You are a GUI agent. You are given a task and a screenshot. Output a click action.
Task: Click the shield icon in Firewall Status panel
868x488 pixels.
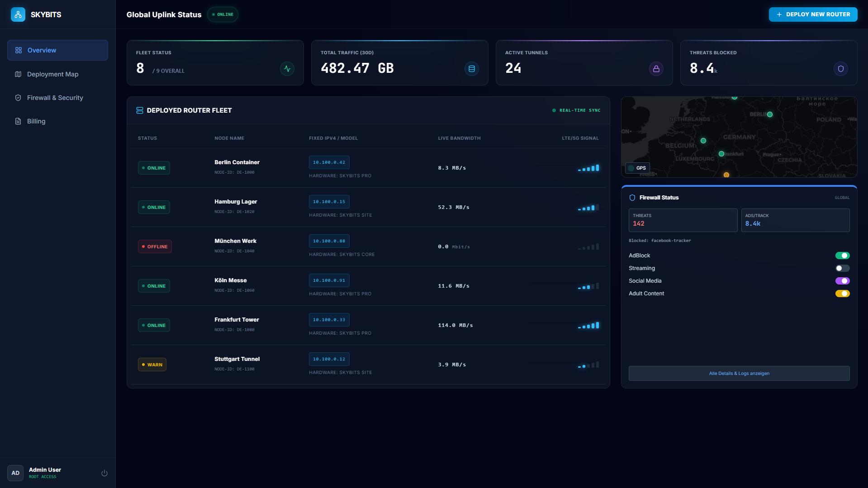coord(632,197)
